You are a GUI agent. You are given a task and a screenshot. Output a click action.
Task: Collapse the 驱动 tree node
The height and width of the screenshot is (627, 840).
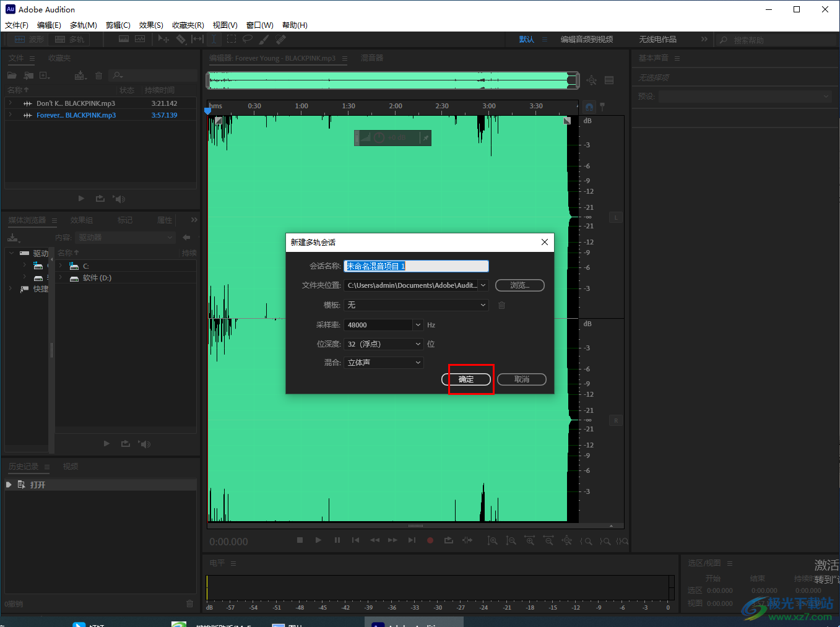tap(11, 253)
